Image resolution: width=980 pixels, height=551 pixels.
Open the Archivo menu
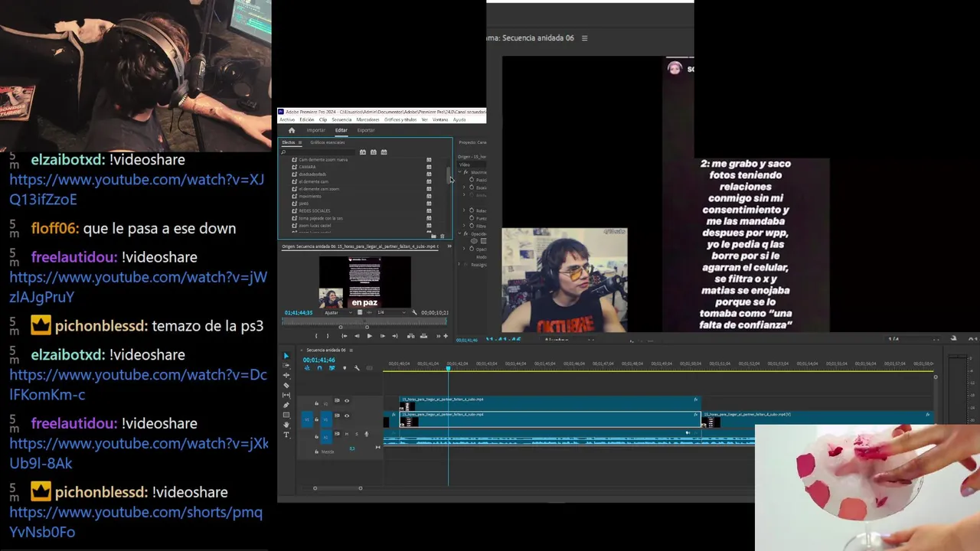(287, 119)
